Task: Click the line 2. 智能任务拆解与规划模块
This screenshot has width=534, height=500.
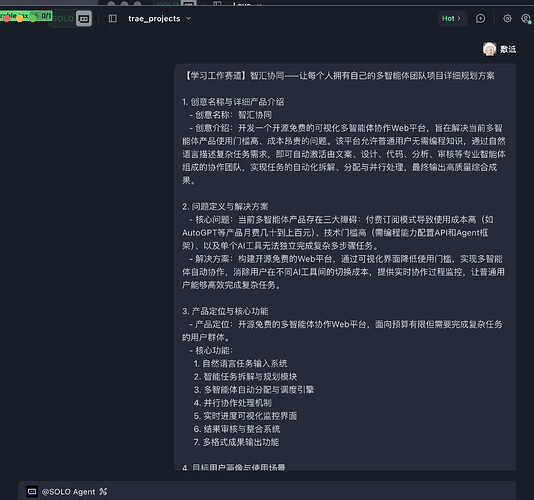Action: 245,376
